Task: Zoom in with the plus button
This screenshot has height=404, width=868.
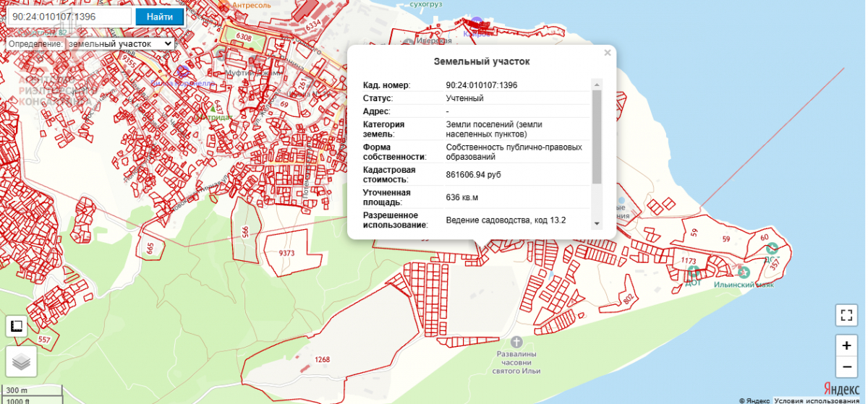Action: pos(846,345)
